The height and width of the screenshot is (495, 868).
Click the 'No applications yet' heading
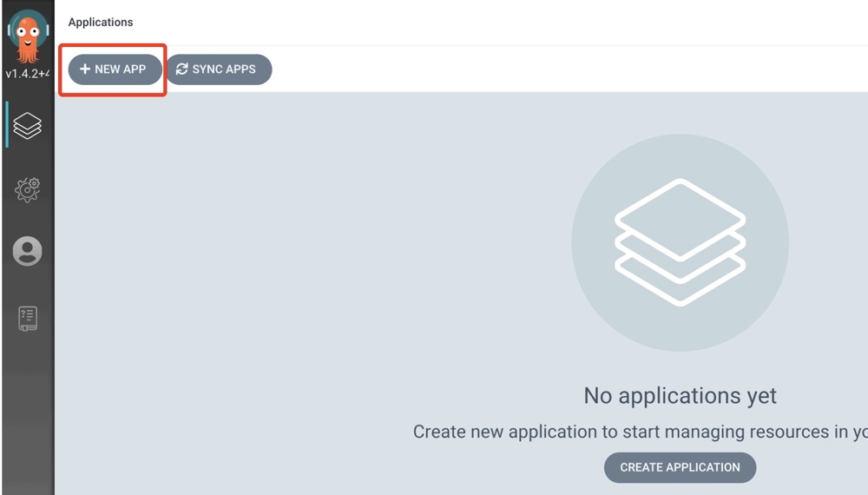[680, 396]
